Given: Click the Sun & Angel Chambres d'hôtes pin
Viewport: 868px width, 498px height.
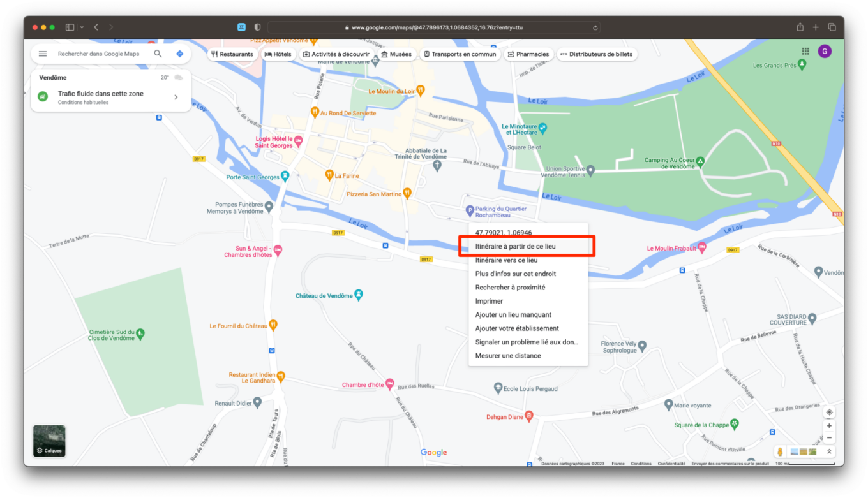Looking at the screenshot, I should (278, 250).
